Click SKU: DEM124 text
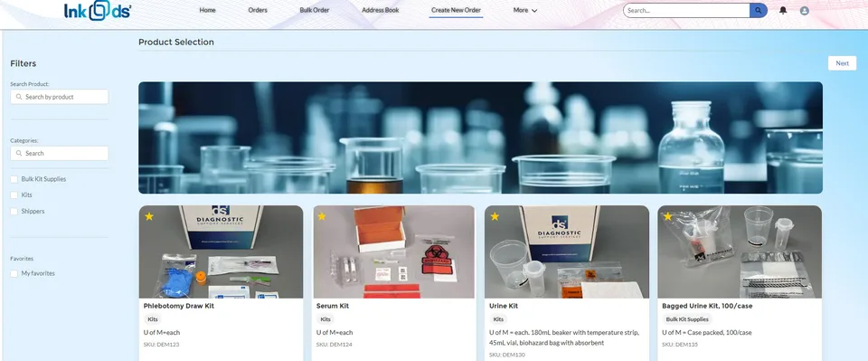This screenshot has width=868, height=361. [334, 345]
